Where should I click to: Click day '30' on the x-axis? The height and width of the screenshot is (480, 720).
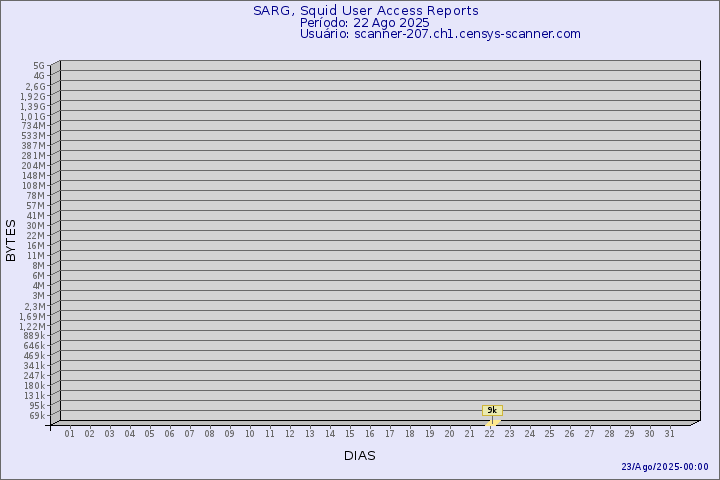click(649, 434)
